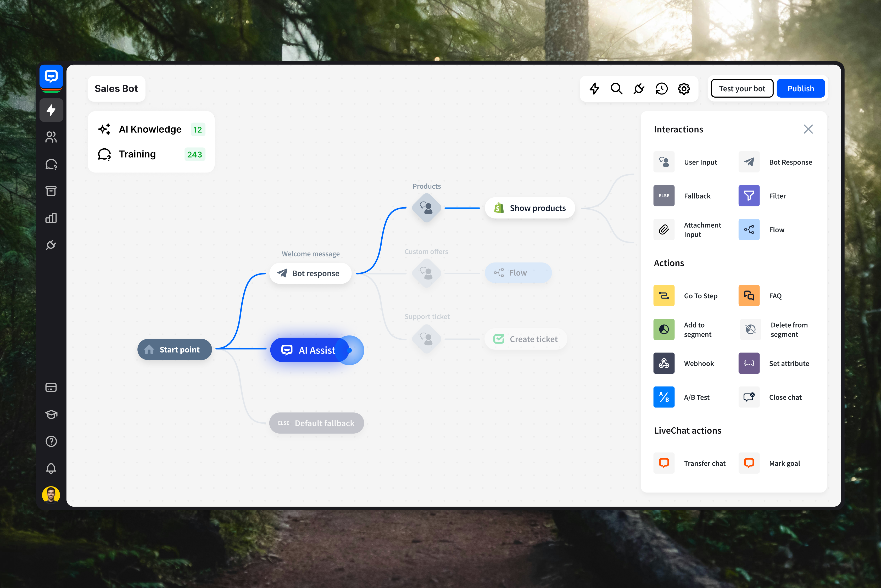The width and height of the screenshot is (881, 588).
Task: Click the Test your bot button
Action: (x=742, y=88)
